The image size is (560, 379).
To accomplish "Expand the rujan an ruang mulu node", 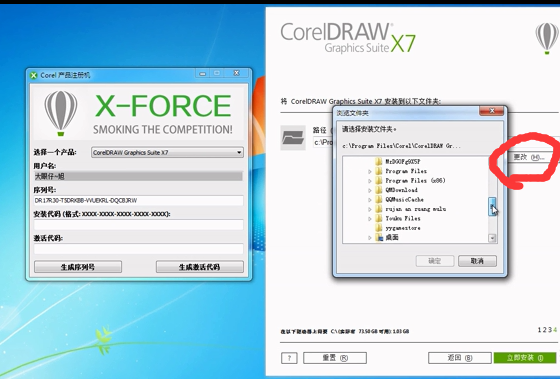I will pyautogui.click(x=370, y=209).
